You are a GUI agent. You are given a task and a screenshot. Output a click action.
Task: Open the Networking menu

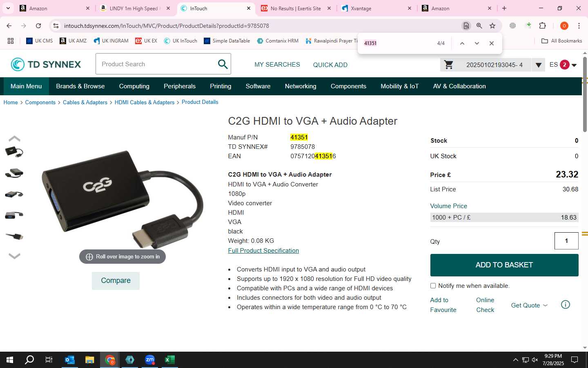click(301, 86)
